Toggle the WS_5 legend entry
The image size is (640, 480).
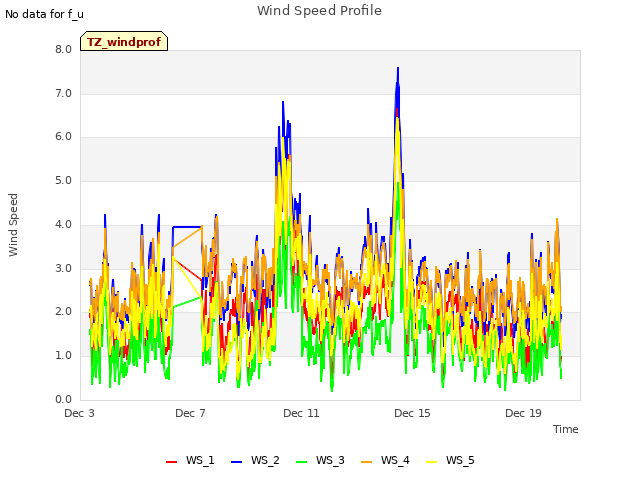[450, 460]
